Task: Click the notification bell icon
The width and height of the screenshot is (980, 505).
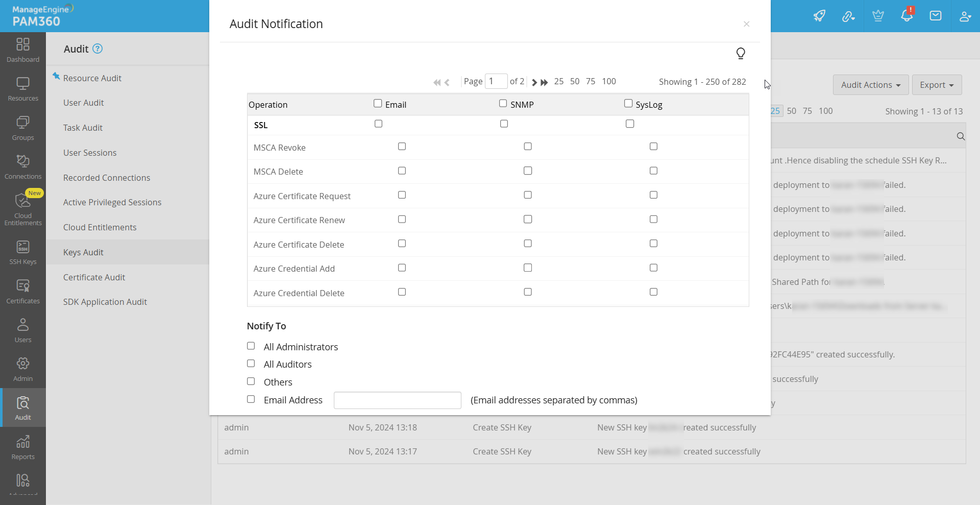Action: point(907,15)
